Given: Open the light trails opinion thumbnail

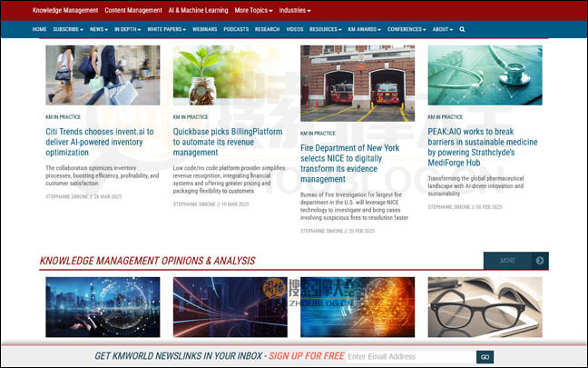Looking at the screenshot, I should click(230, 307).
